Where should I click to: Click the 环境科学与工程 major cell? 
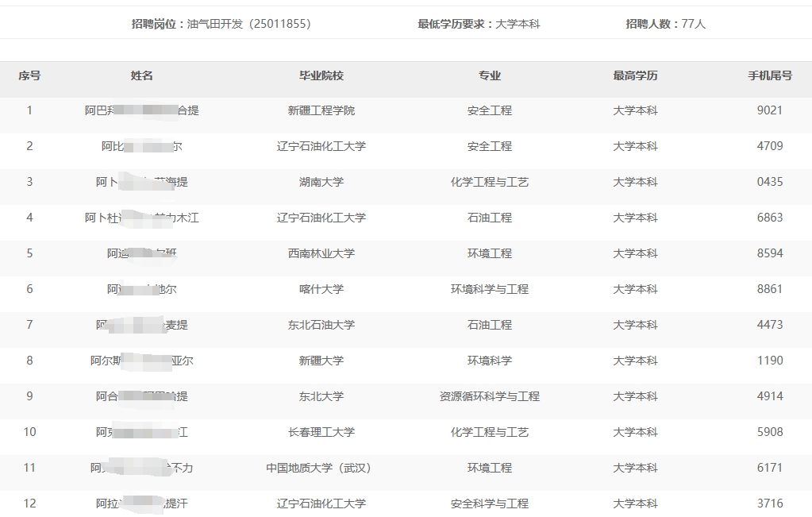[490, 289]
